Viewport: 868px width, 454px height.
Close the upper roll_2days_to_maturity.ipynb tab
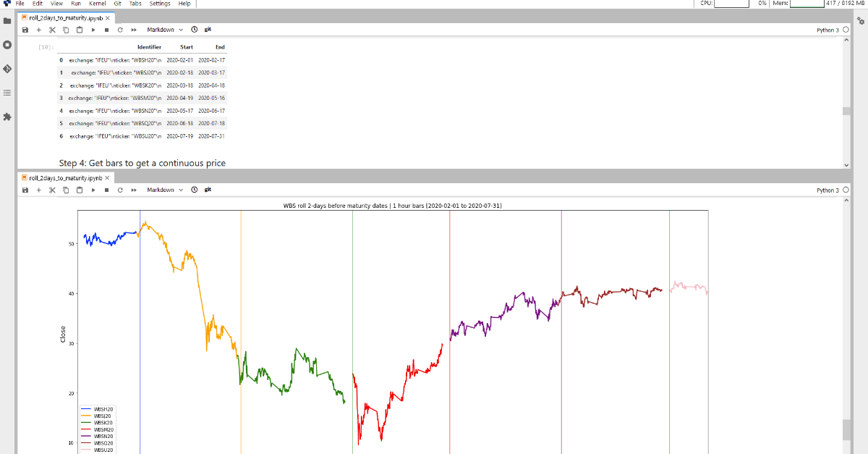108,17
